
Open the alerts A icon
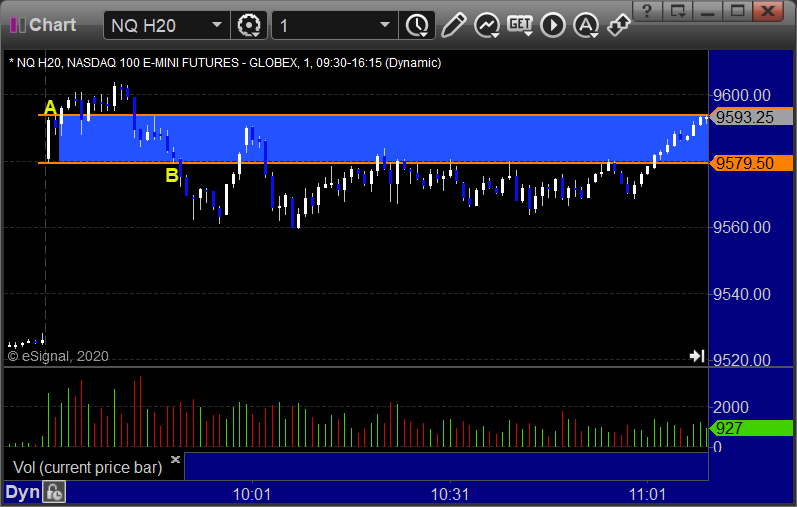(x=586, y=25)
